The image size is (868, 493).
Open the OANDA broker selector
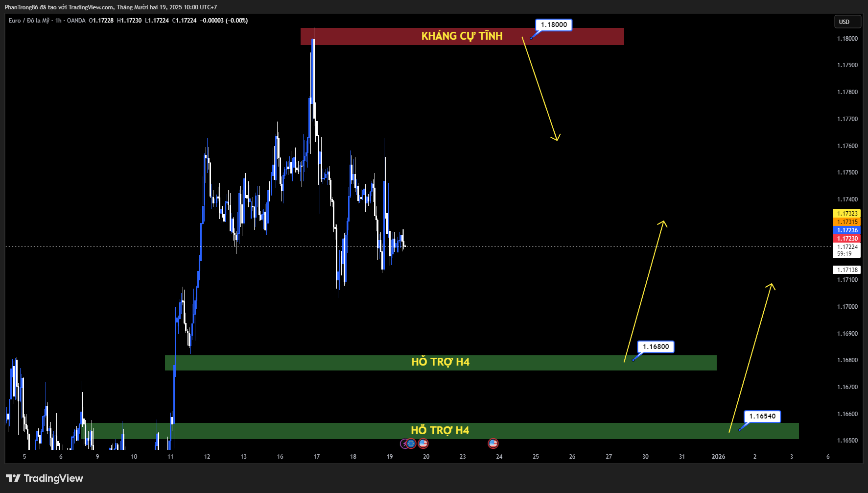76,20
